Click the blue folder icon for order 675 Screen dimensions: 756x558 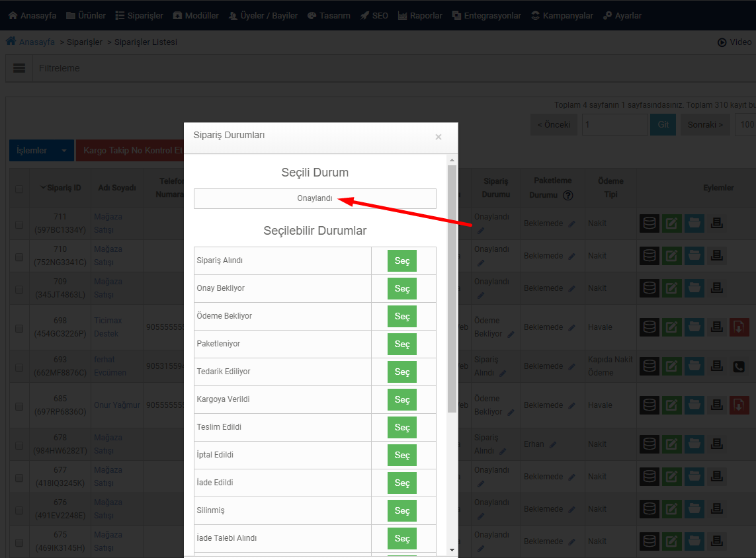[x=694, y=541]
